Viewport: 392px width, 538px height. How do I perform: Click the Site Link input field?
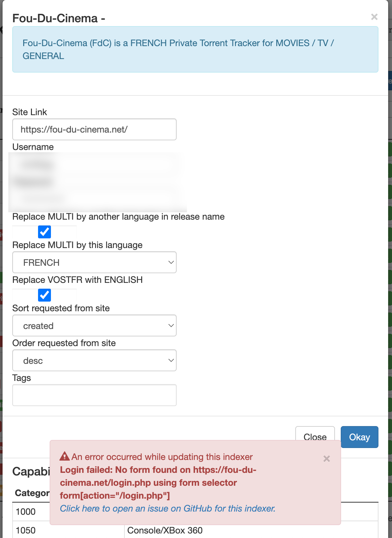click(x=94, y=129)
